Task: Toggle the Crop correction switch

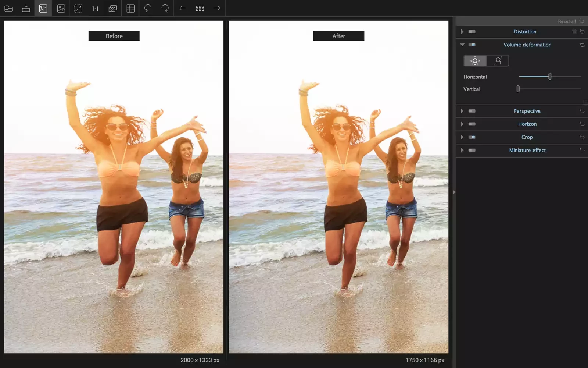Action: [x=472, y=137]
